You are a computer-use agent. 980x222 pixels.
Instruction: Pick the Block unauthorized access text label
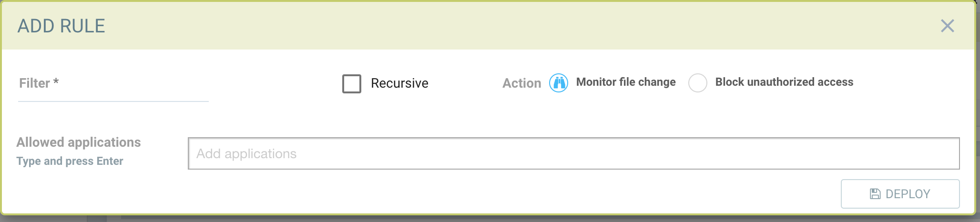(x=784, y=82)
